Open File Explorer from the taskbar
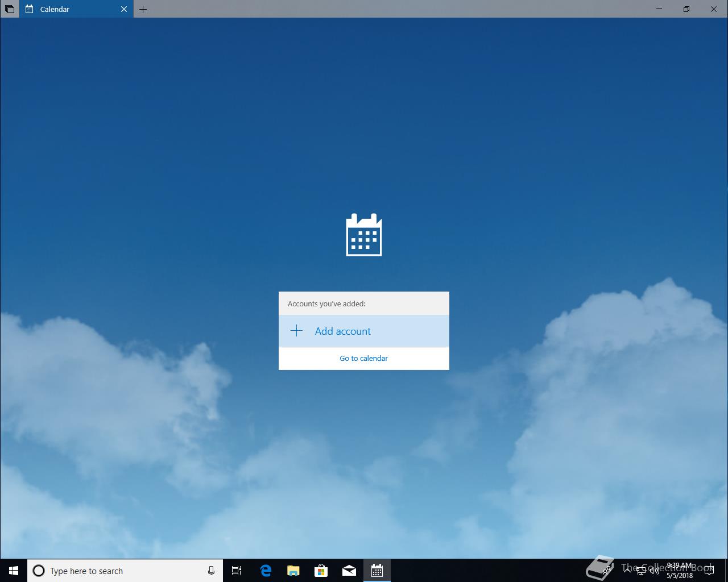The width and height of the screenshot is (728, 582). pos(293,571)
